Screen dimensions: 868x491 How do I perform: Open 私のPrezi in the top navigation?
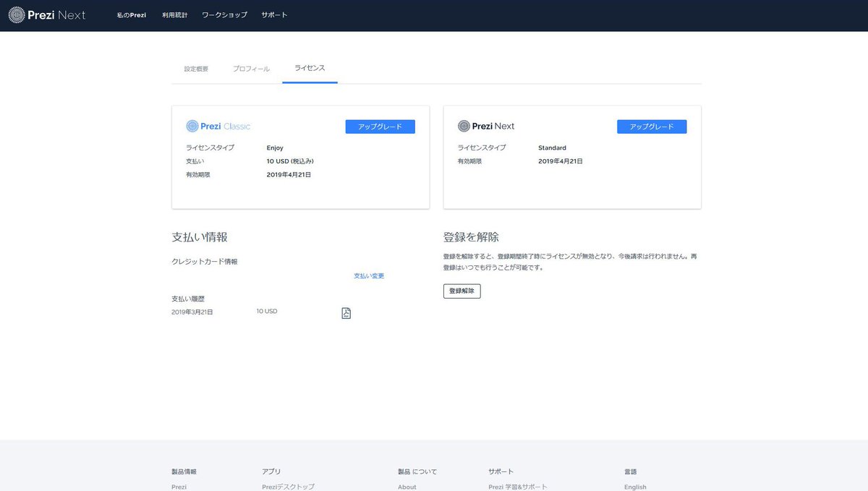click(x=132, y=15)
